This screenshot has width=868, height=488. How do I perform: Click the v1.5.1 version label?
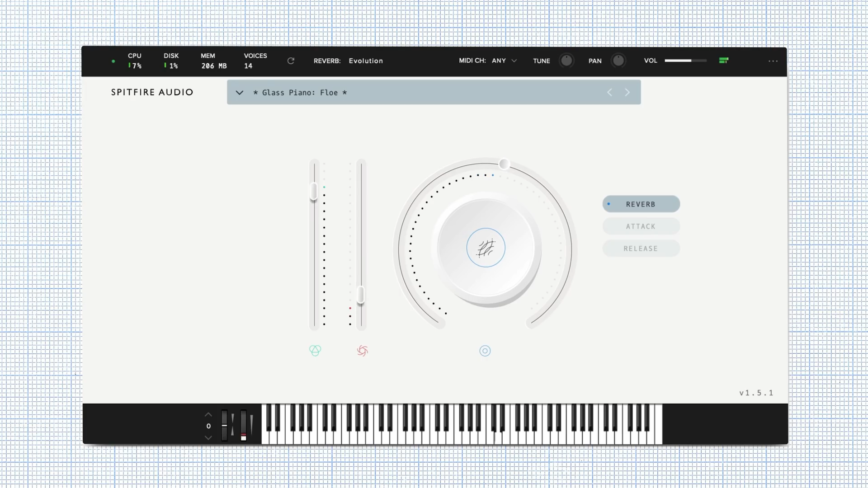pyautogui.click(x=756, y=393)
